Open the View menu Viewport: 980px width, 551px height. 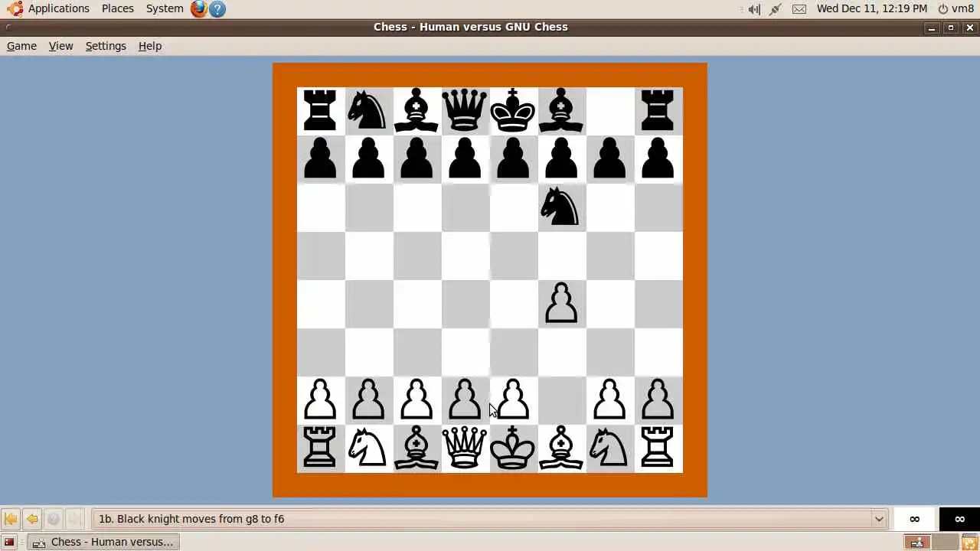click(60, 46)
